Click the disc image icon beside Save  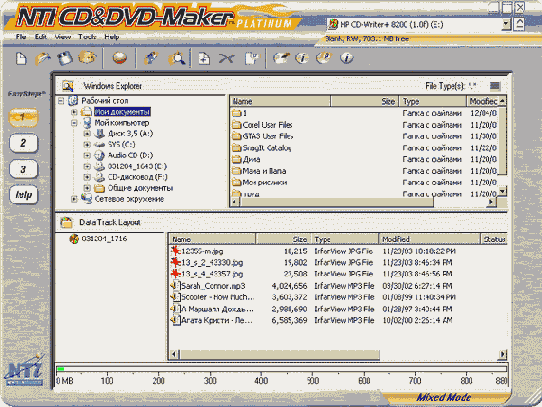tap(87, 57)
